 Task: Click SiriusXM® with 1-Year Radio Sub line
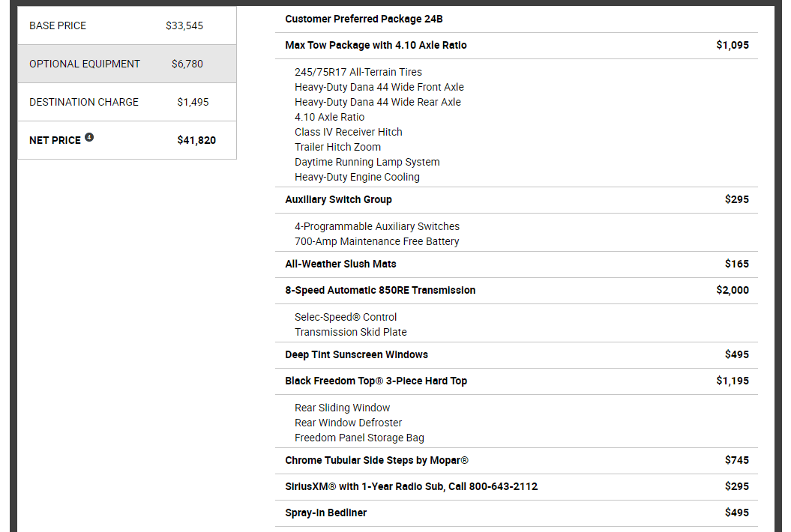411,486
